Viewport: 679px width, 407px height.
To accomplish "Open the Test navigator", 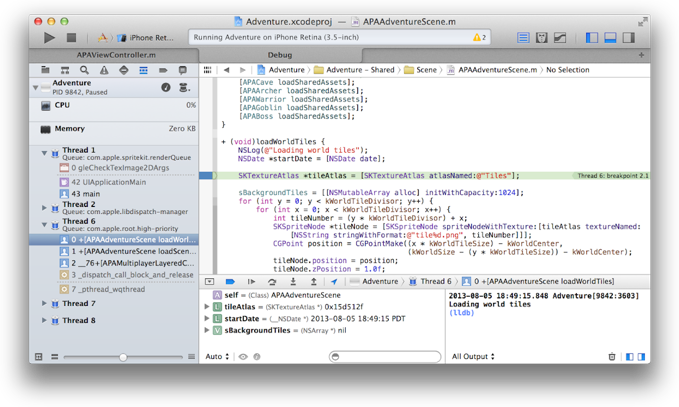I will [124, 70].
